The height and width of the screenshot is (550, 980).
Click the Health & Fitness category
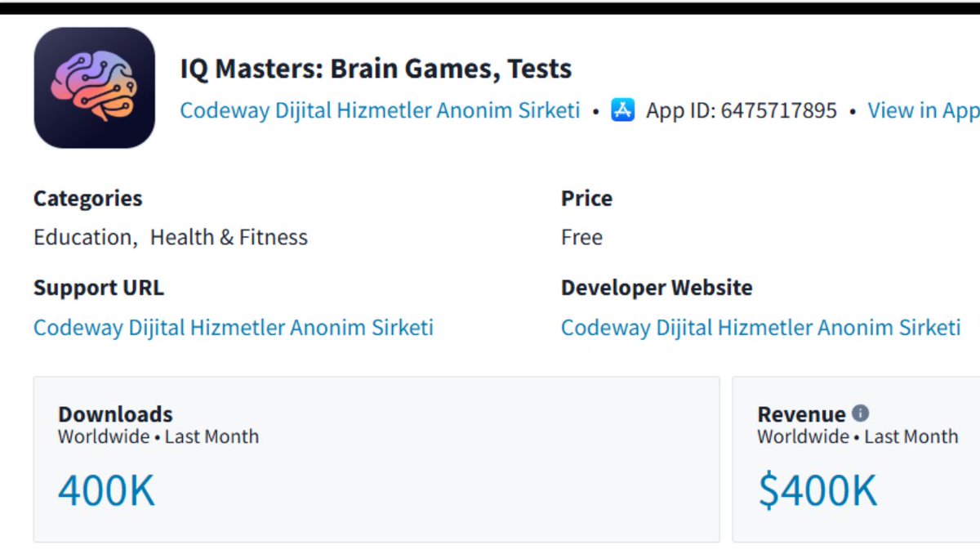click(229, 238)
